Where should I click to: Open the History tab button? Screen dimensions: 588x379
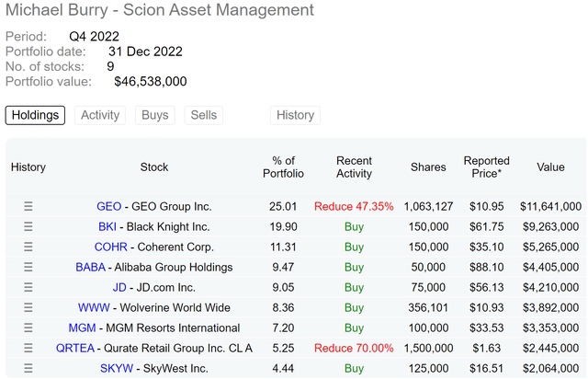pos(295,115)
